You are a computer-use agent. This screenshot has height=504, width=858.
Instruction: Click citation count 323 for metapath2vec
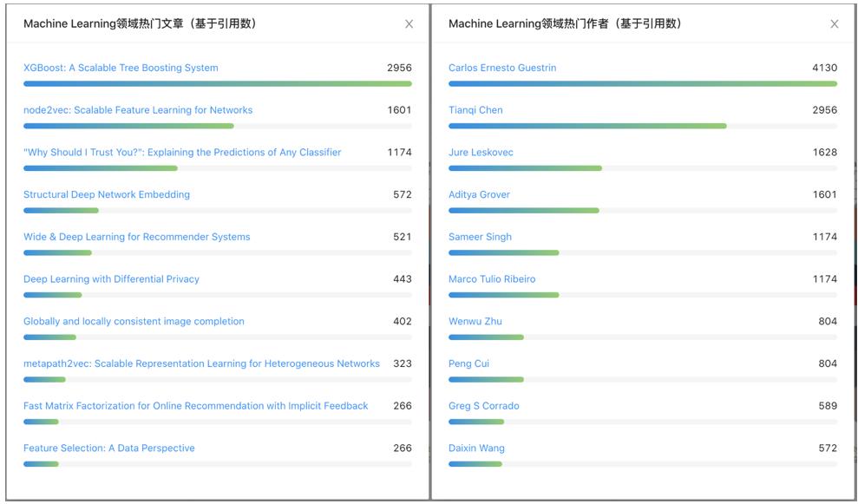tap(403, 363)
